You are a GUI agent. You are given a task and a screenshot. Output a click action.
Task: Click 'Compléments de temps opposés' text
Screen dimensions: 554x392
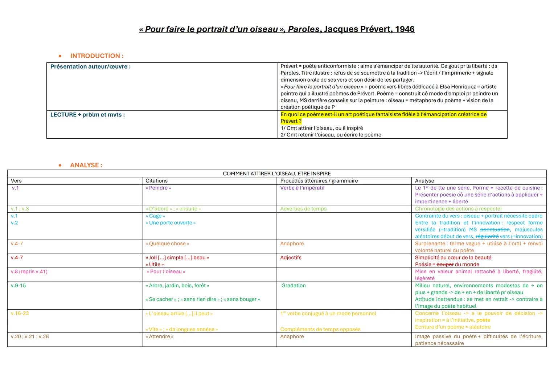(x=320, y=329)
